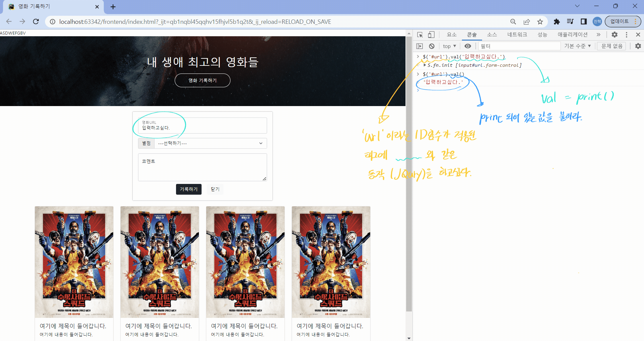644x341 pixels.
Task: Toggle browser side panel
Action: 584,22
